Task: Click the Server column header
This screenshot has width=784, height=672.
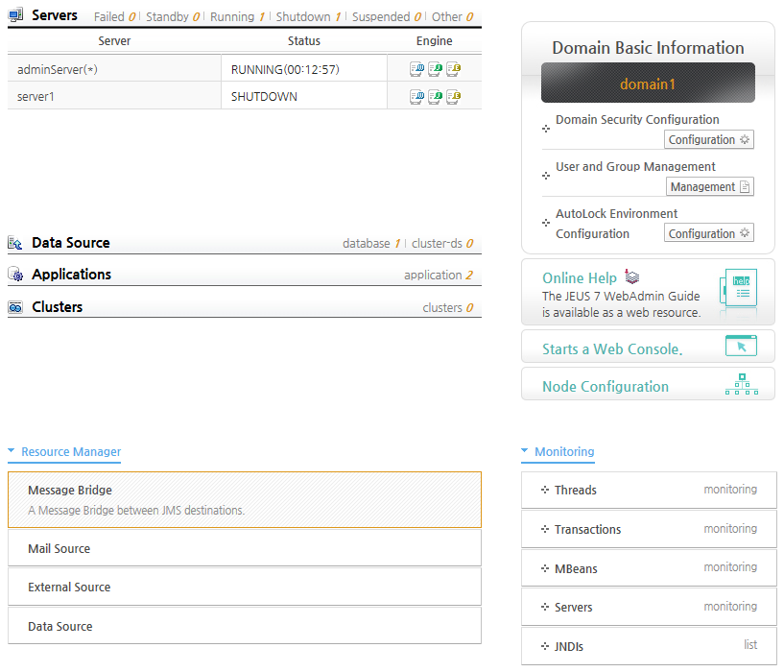Action: point(114,41)
